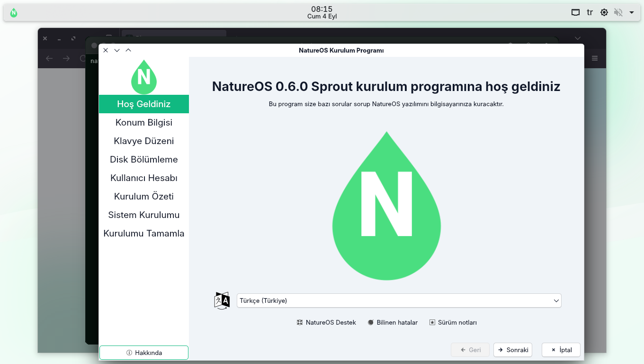Viewport: 644px width, 364px height.
Task: Open the Sürüm notları link
Action: point(453,322)
